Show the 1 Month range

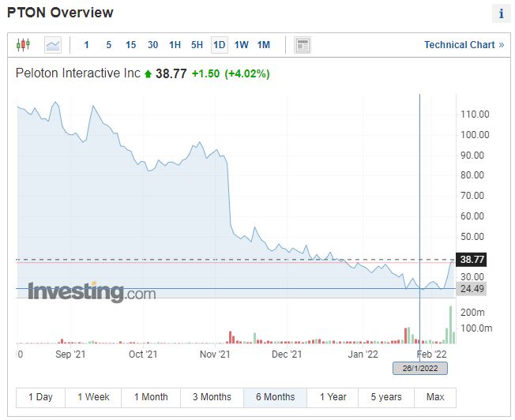pyautogui.click(x=151, y=397)
